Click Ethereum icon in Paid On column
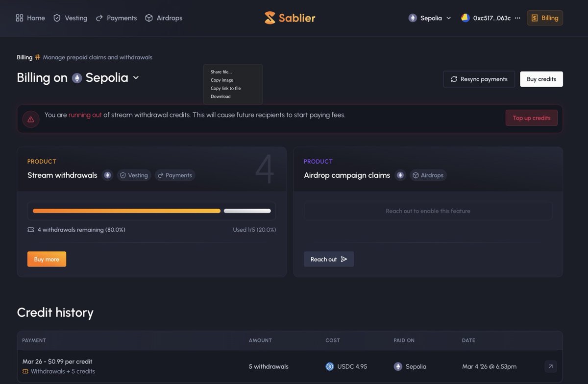Viewport: 588px width, 384px height. (398, 366)
